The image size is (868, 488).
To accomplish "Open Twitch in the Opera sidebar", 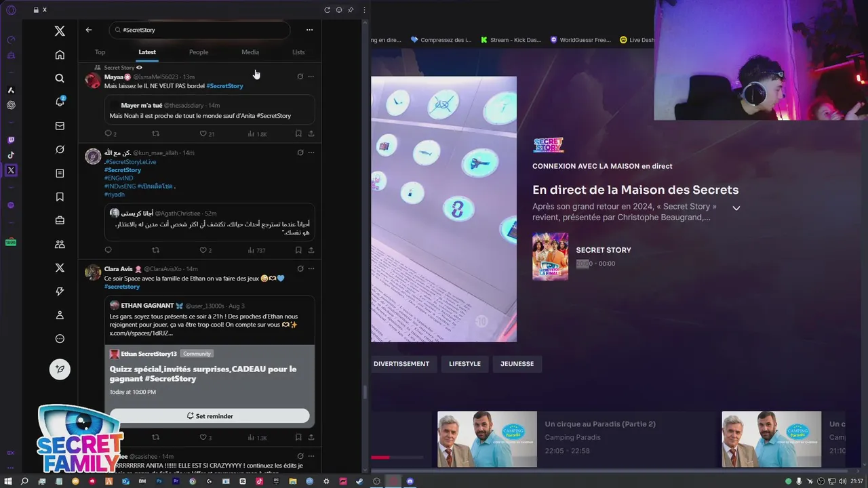I will pyautogui.click(x=11, y=140).
